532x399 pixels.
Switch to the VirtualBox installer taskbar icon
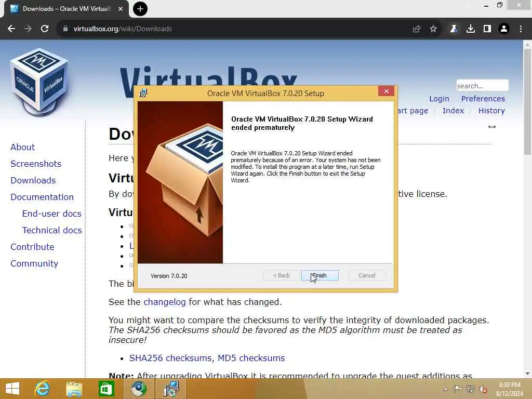tap(171, 389)
